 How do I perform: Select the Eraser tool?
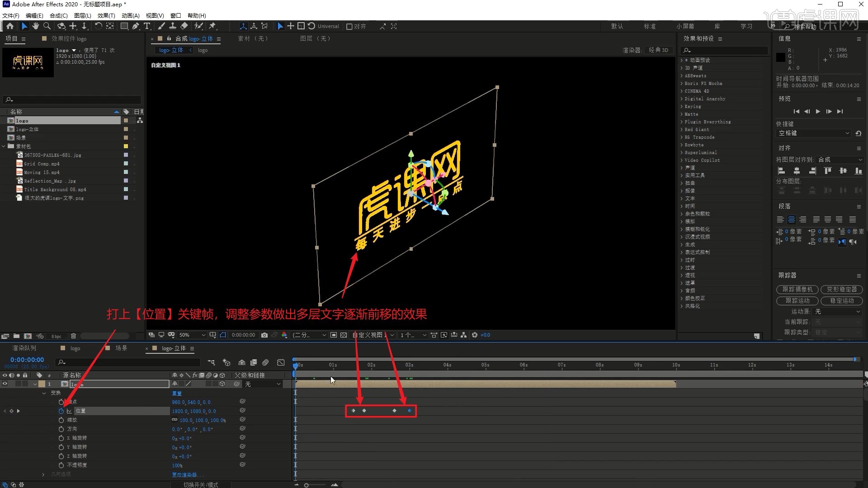184,26
